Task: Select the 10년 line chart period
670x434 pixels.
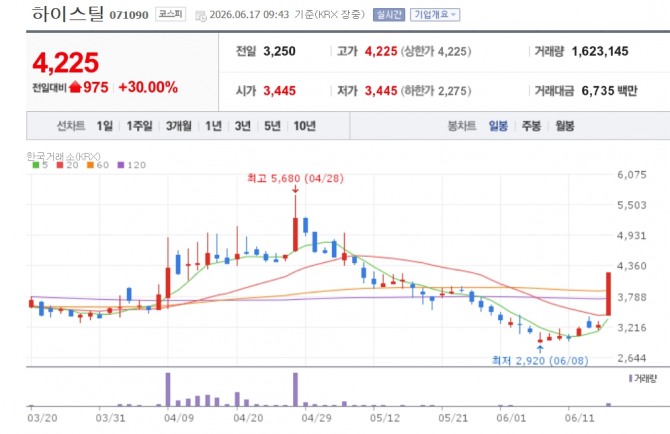Action: click(x=304, y=126)
